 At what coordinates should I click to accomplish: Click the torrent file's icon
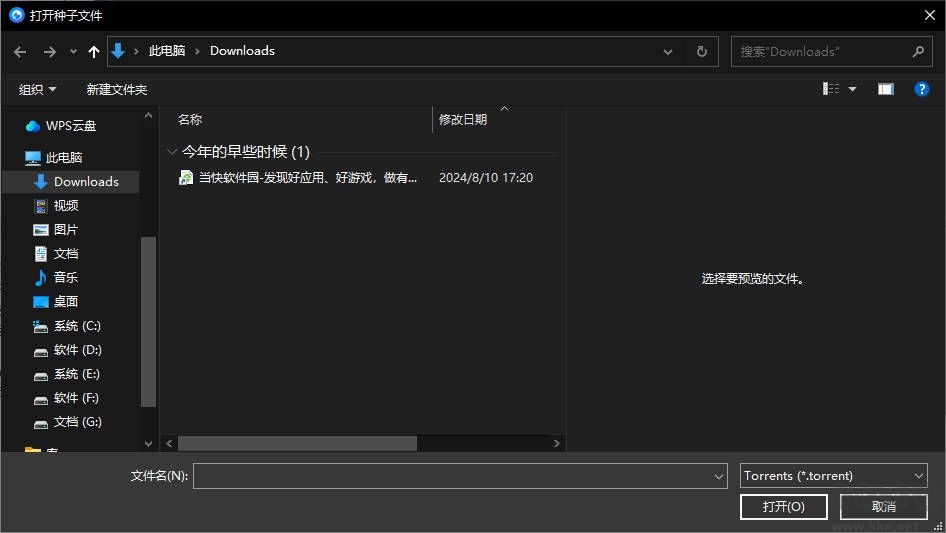pyautogui.click(x=186, y=177)
